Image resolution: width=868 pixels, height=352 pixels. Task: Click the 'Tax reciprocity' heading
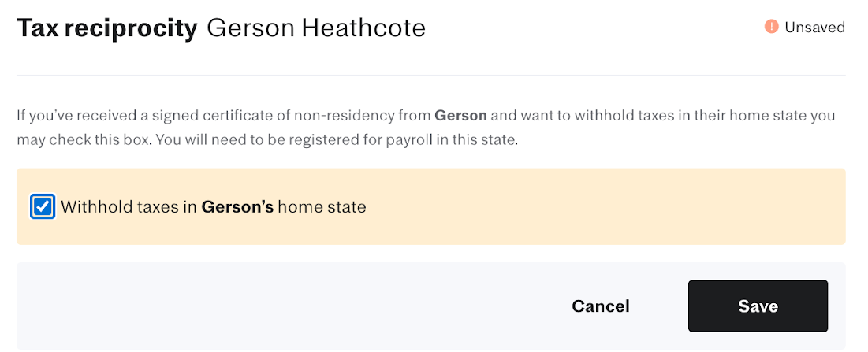tap(106, 28)
